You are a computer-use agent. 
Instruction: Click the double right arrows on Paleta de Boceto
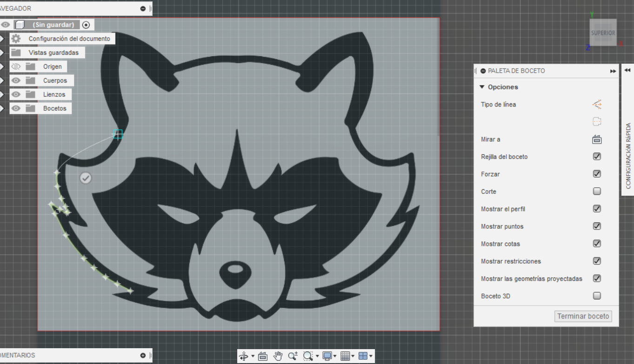tap(613, 71)
